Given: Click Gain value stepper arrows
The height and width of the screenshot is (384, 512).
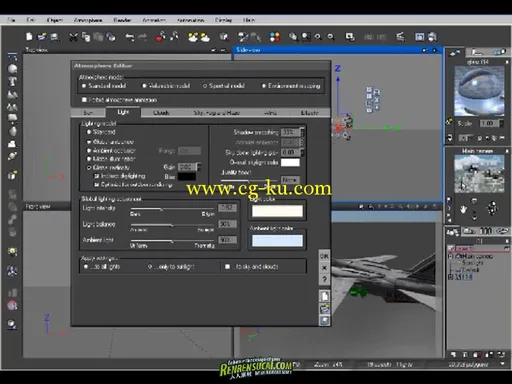Looking at the screenshot, I should point(199,167).
